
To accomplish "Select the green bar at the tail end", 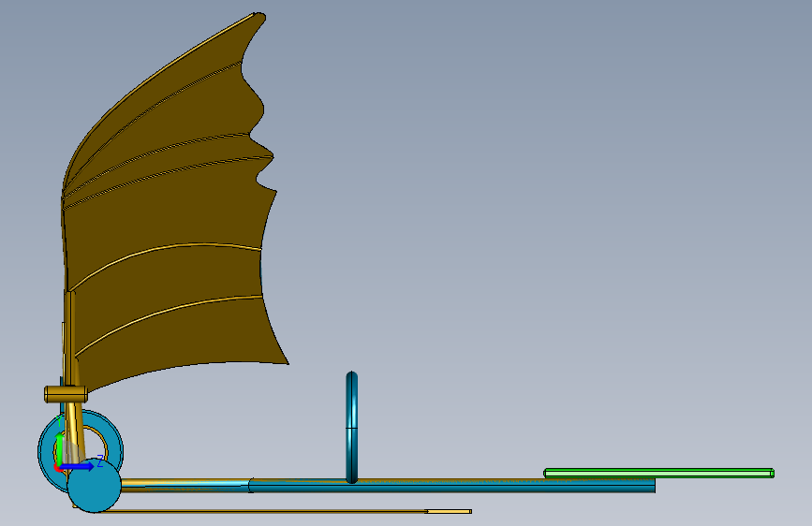I will pyautogui.click(x=658, y=474).
